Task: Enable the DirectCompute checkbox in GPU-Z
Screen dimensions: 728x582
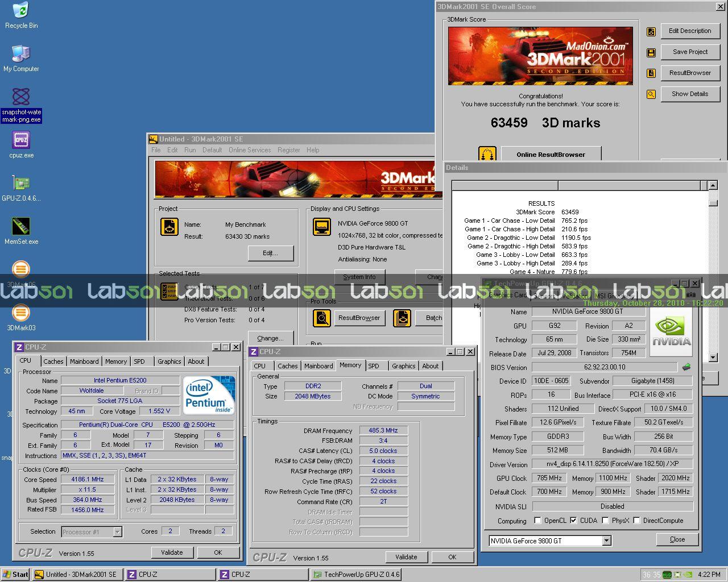Action: pyautogui.click(x=636, y=521)
